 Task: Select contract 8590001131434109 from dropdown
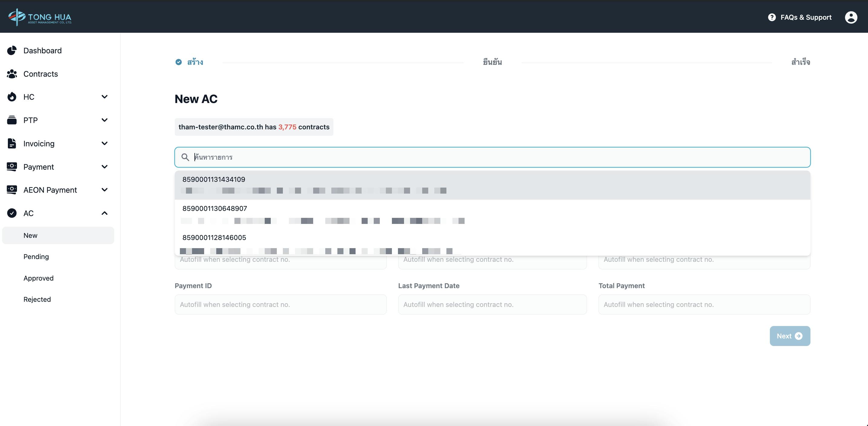[x=492, y=185]
